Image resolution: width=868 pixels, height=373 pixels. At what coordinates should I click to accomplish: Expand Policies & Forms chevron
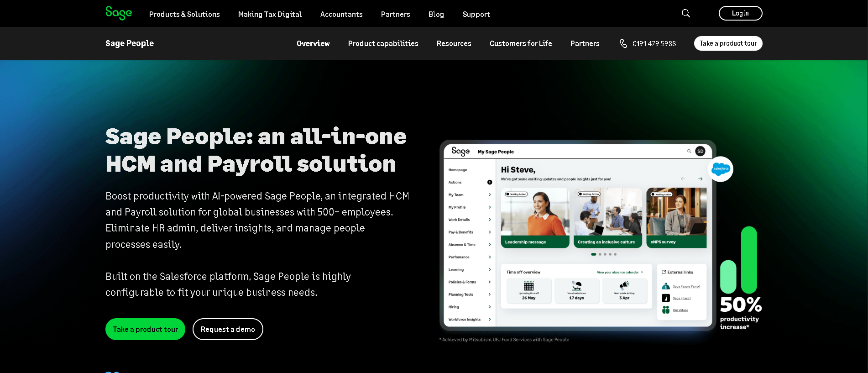pos(490,282)
